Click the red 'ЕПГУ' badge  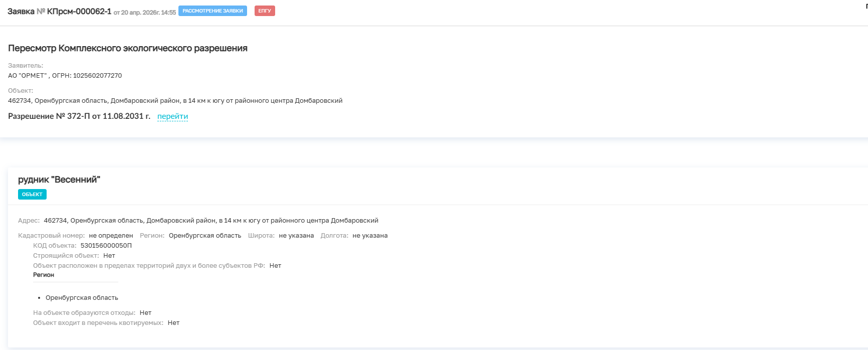click(x=265, y=11)
